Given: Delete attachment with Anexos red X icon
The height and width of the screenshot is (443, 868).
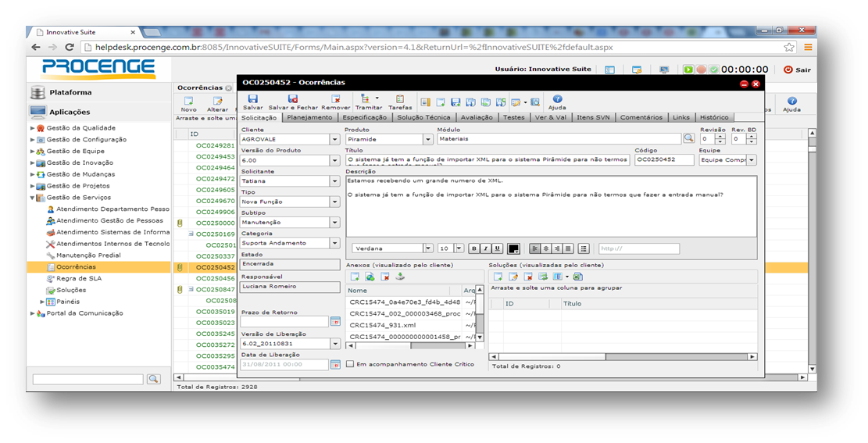Looking at the screenshot, I should (x=384, y=277).
